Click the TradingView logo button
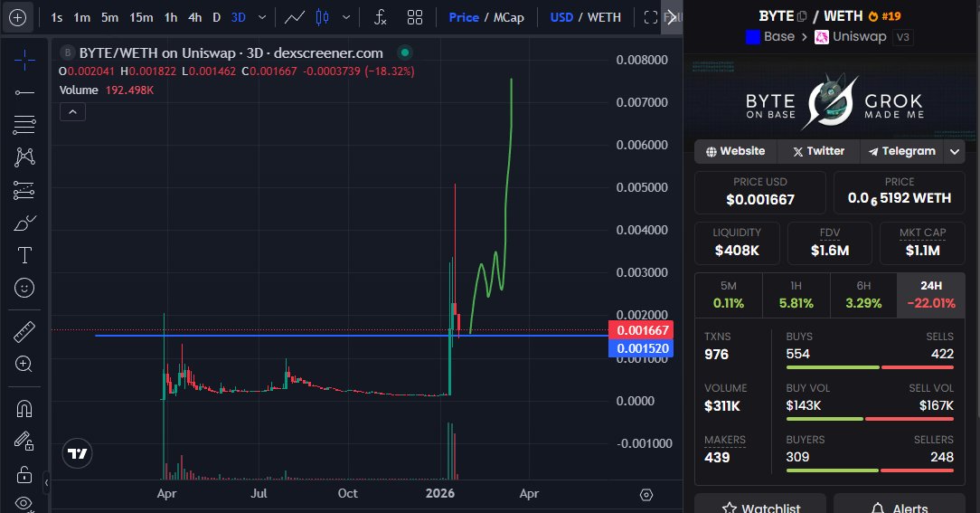980x513 pixels. coord(78,453)
